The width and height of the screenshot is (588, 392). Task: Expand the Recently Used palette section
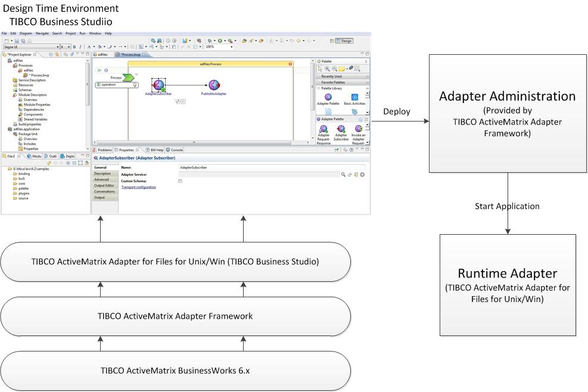point(343,76)
